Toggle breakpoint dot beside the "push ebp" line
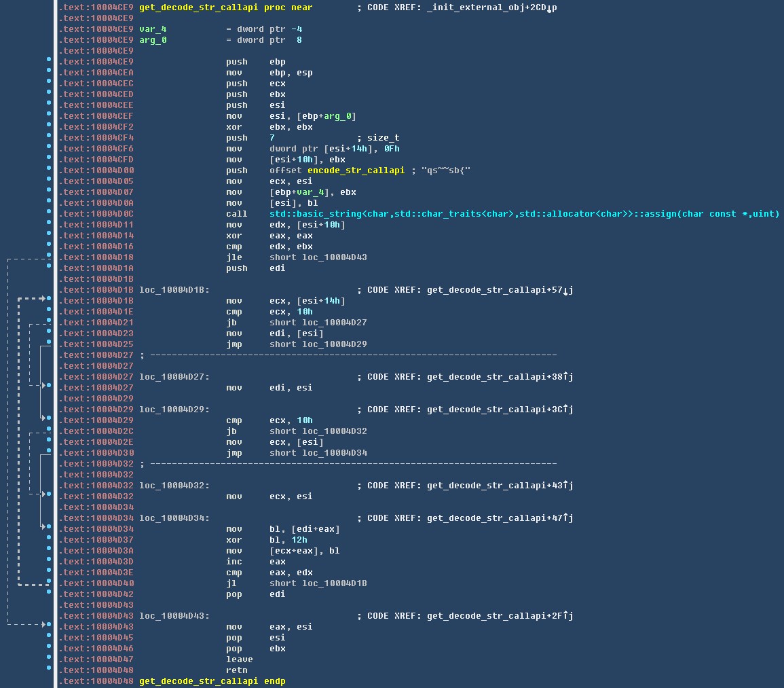784x688 pixels. pyautogui.click(x=49, y=62)
